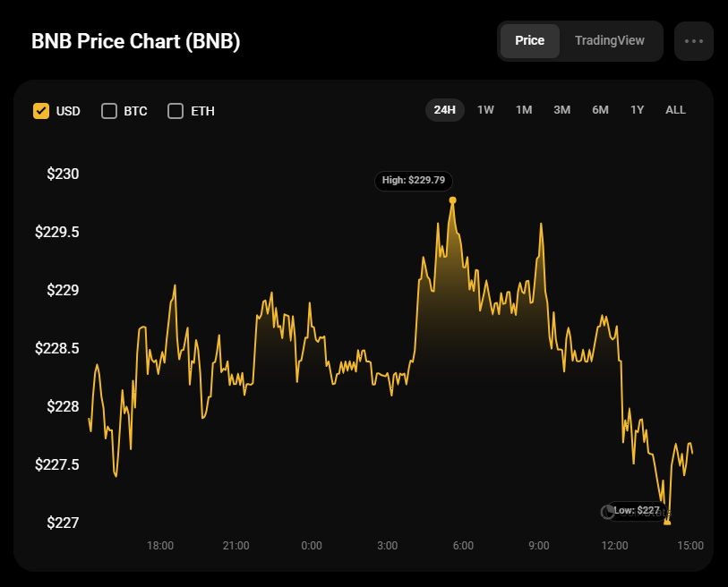Viewport: 728px width, 587px height.
Task: Show the 1M time range
Action: click(524, 110)
